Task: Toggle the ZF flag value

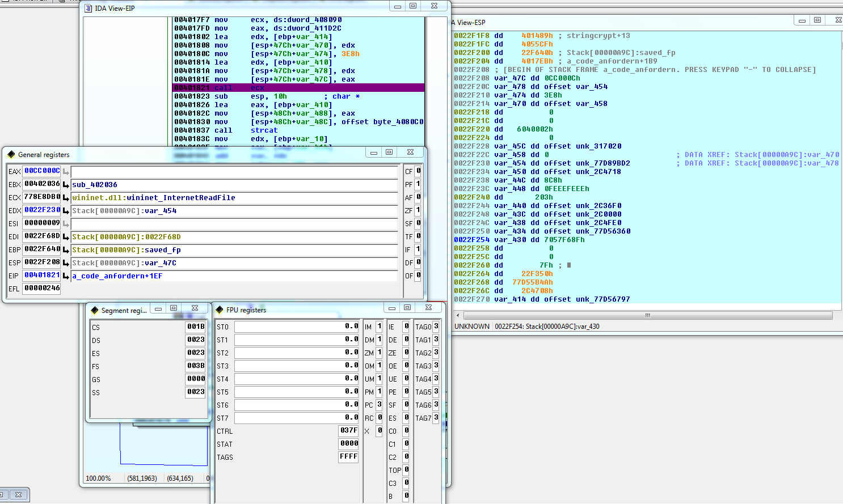Action: coord(419,210)
